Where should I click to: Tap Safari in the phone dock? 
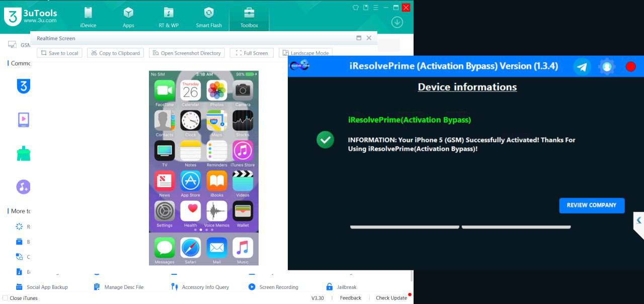point(191,248)
